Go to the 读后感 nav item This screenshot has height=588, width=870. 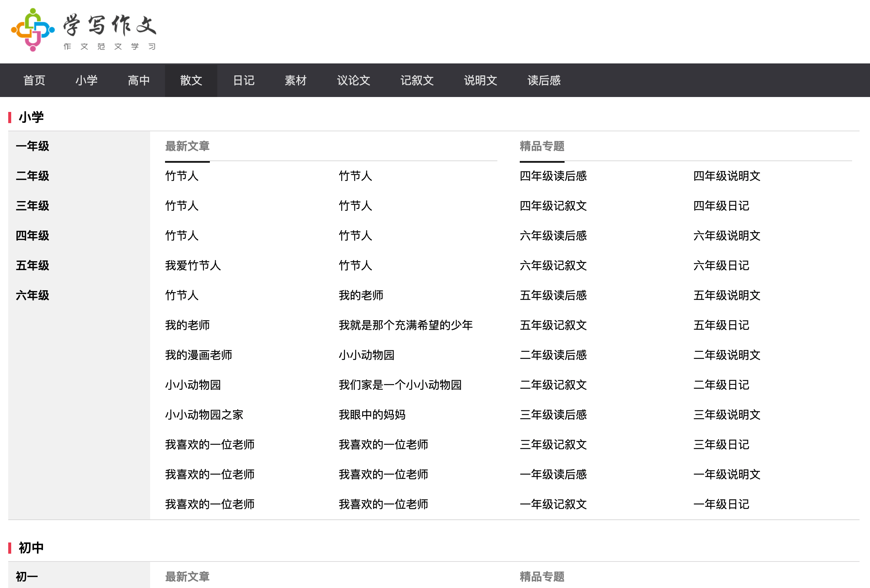tap(544, 81)
